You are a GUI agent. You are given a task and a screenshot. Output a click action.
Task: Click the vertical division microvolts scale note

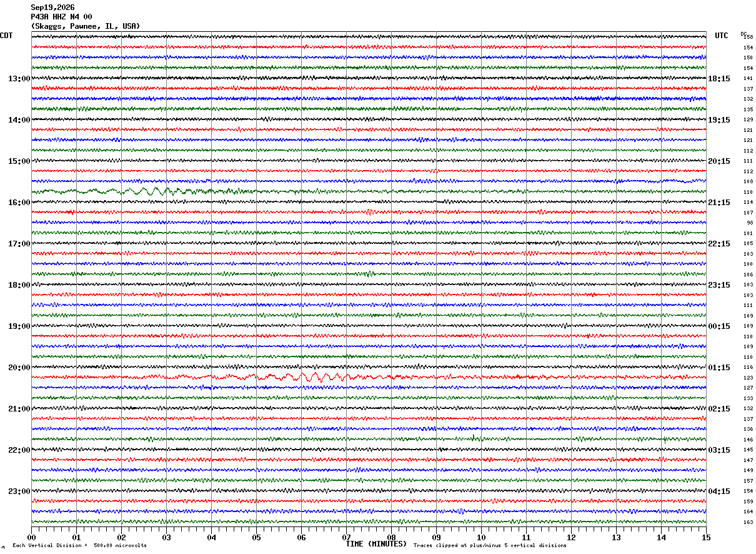coord(79,545)
